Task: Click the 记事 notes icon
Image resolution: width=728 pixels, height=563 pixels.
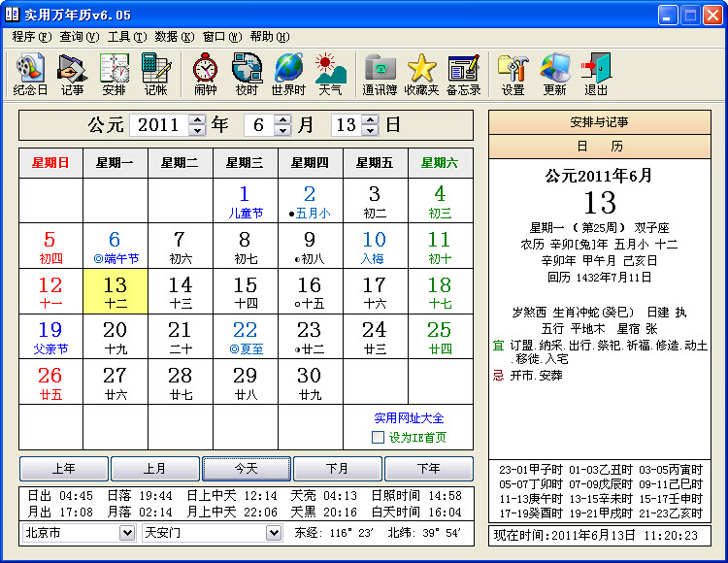Action: (x=73, y=74)
